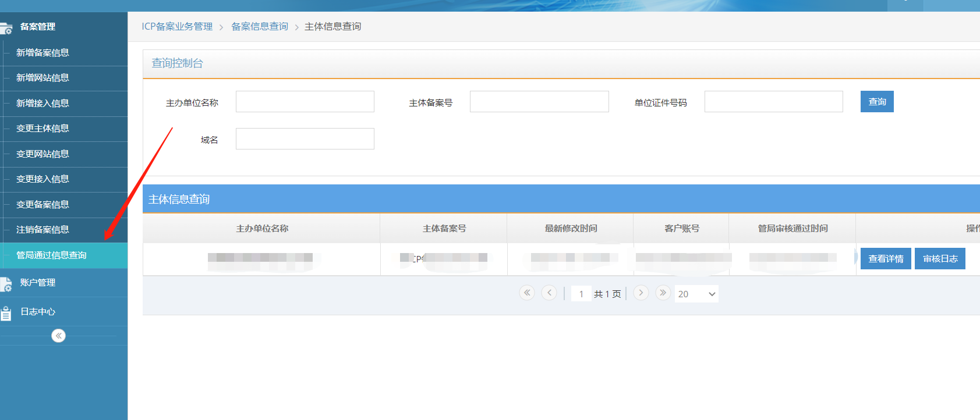Viewport: 980px width, 420px height.
Task: Focus the 域名 input field
Action: 305,139
